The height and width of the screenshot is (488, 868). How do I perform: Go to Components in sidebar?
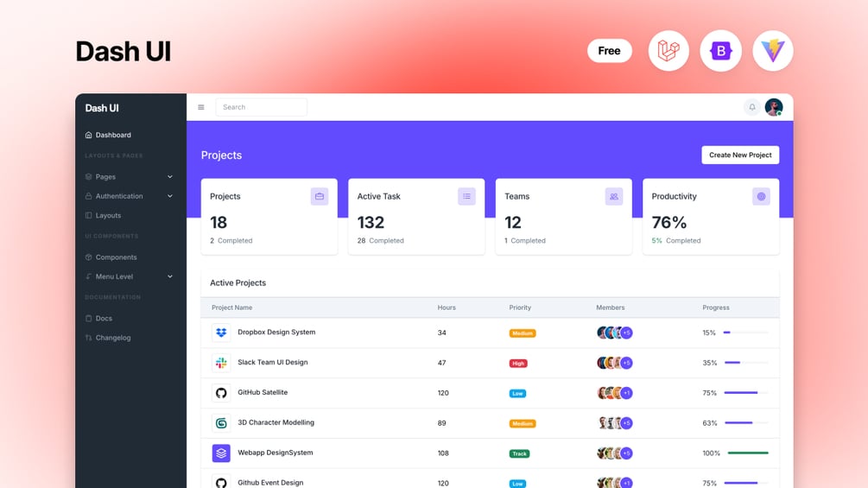tap(116, 257)
